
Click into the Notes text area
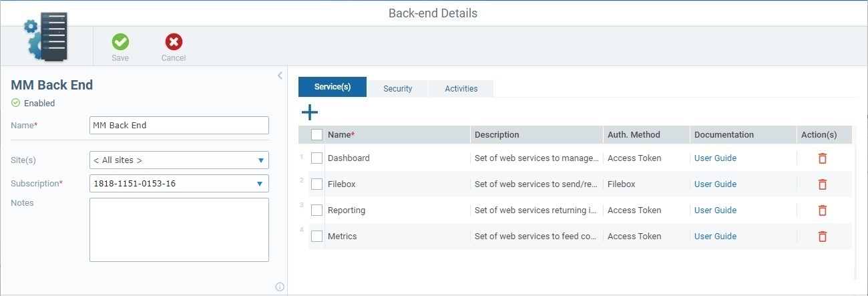click(179, 229)
